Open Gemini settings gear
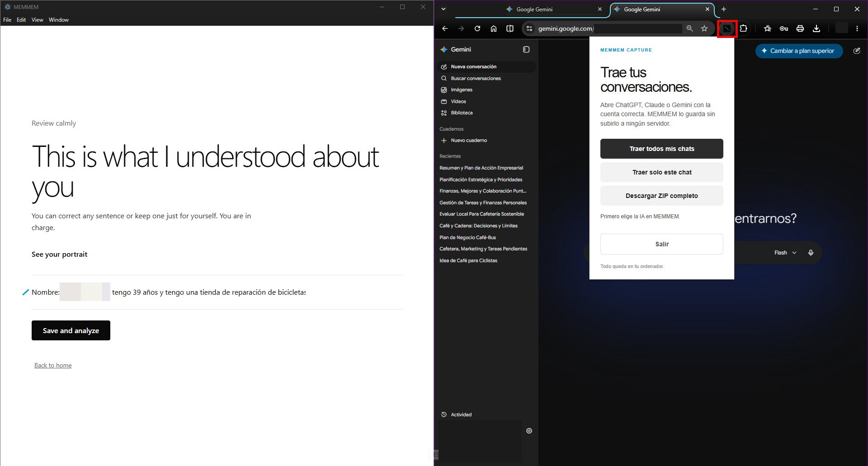This screenshot has width=868, height=466. (529, 431)
